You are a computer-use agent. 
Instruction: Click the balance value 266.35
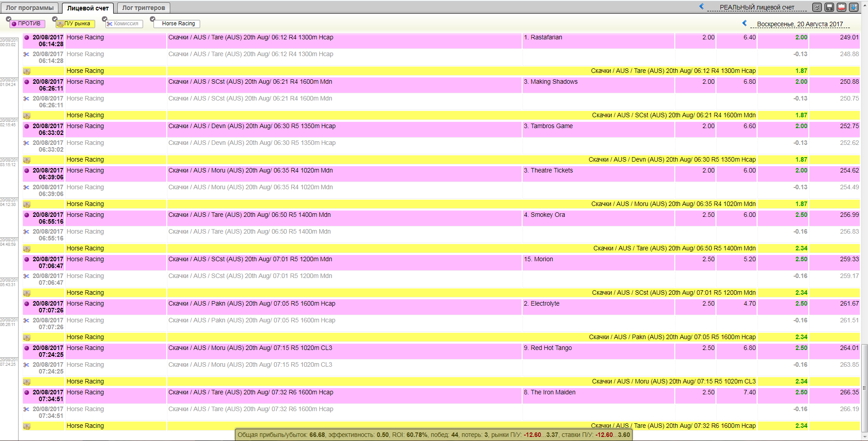point(849,393)
